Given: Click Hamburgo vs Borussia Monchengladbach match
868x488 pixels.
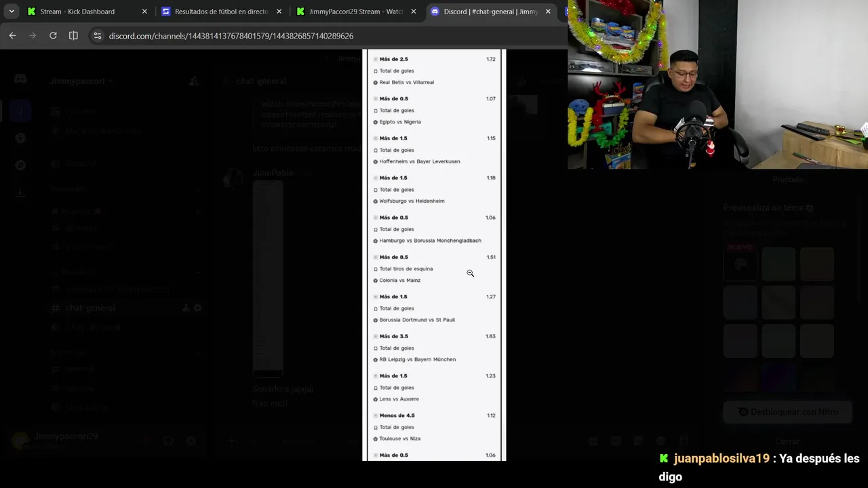Looking at the screenshot, I should (430, 241).
